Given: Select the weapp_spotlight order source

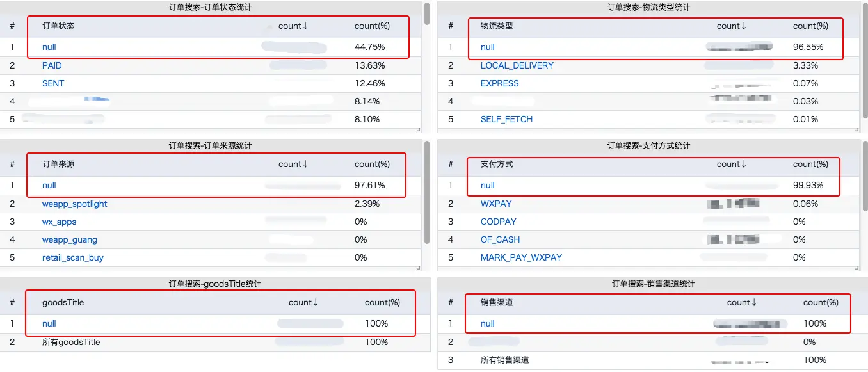Looking at the screenshot, I should [74, 204].
